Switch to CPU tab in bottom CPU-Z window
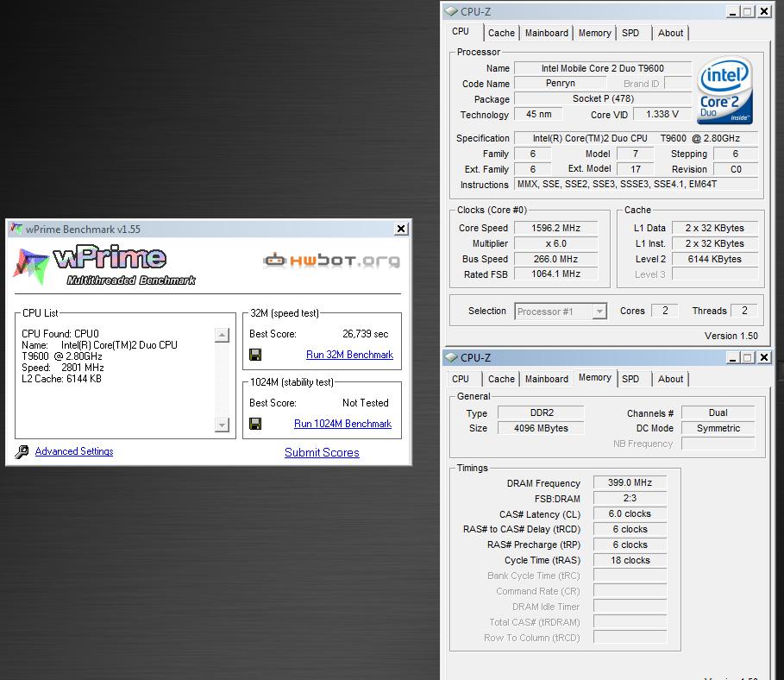The height and width of the screenshot is (680, 784). click(x=461, y=380)
